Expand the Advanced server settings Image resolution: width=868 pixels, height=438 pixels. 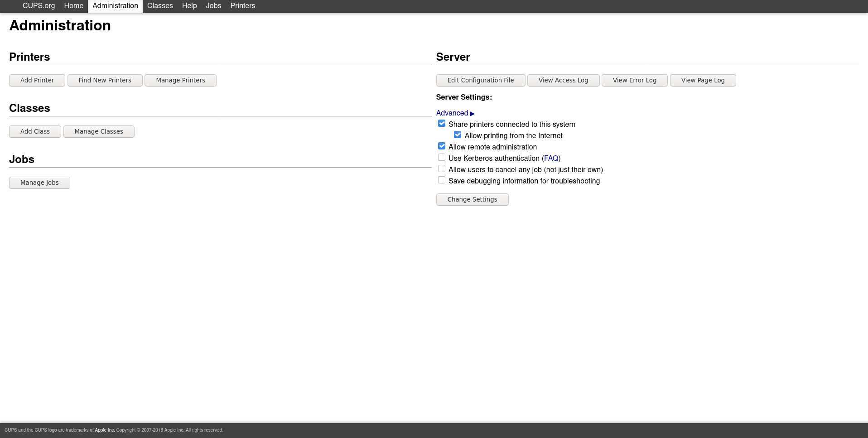click(455, 113)
